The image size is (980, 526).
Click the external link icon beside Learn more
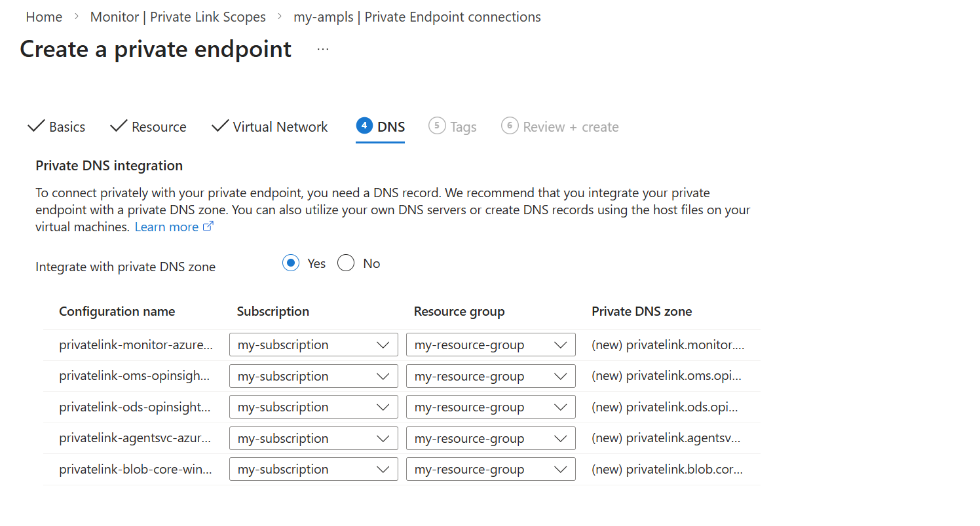click(x=208, y=227)
